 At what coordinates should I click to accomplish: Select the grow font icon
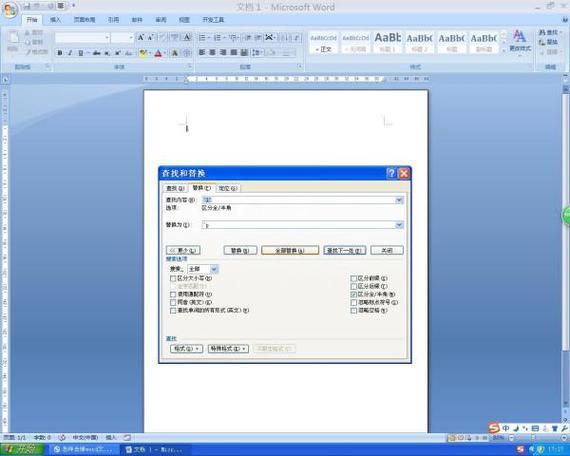[x=141, y=37]
